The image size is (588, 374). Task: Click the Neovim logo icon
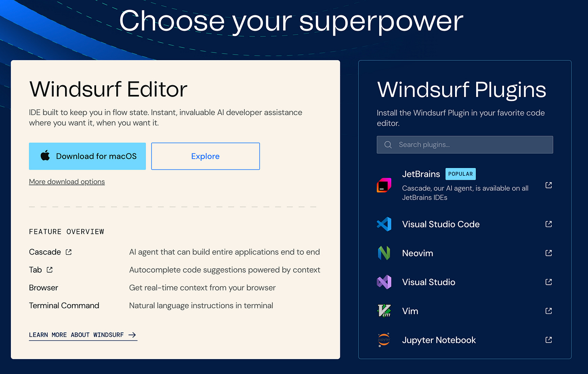pos(384,253)
